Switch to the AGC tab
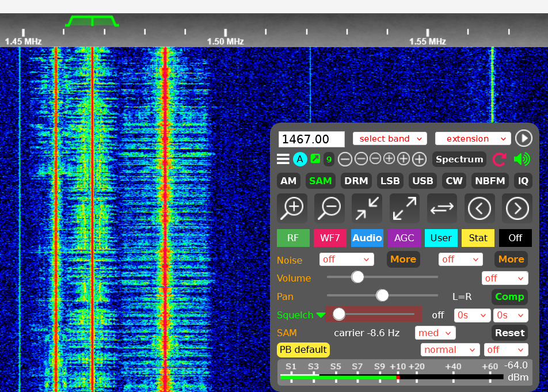 point(404,238)
